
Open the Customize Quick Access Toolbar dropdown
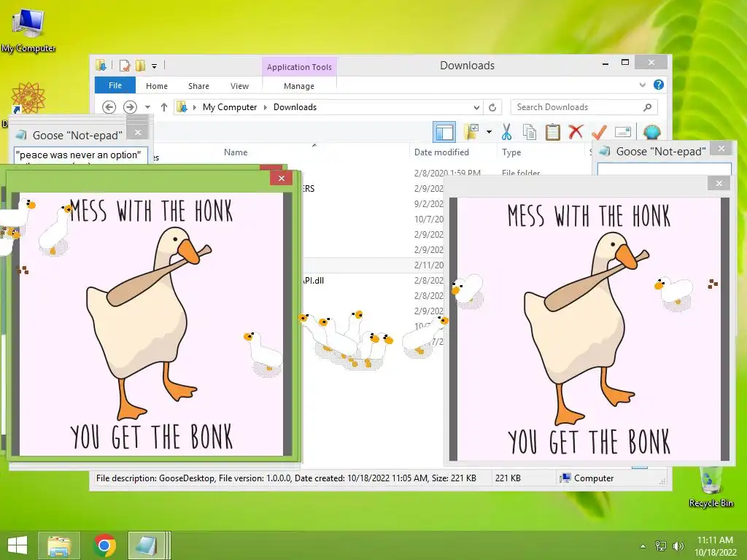click(155, 66)
